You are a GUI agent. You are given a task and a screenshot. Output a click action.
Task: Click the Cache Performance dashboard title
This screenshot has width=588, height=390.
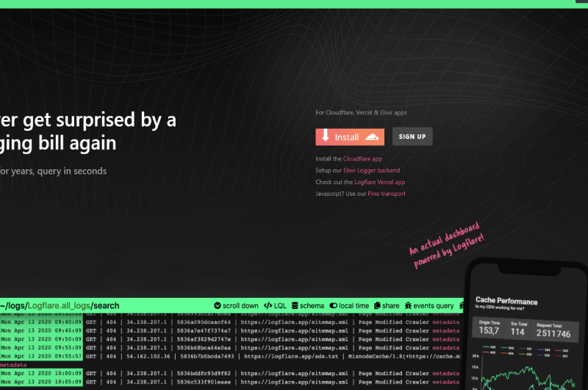506,301
